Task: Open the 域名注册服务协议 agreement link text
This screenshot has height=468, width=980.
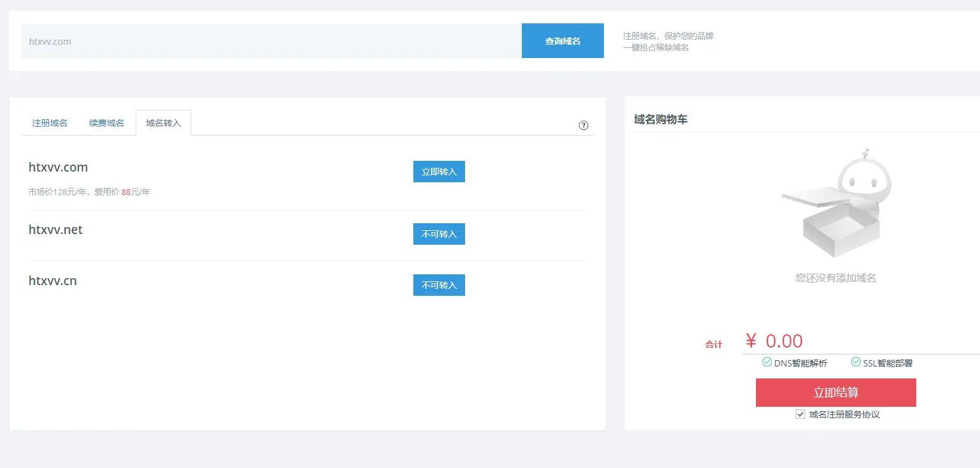Action: coord(844,414)
